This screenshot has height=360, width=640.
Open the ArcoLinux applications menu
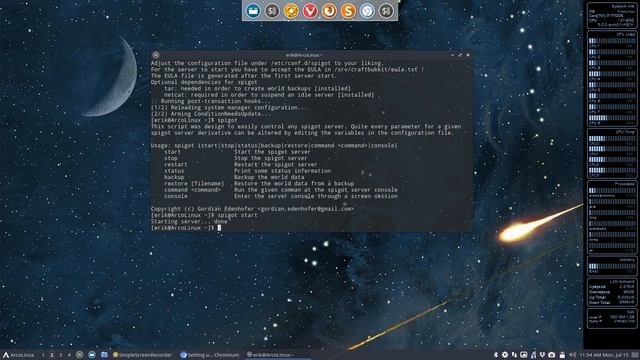pos(18,355)
